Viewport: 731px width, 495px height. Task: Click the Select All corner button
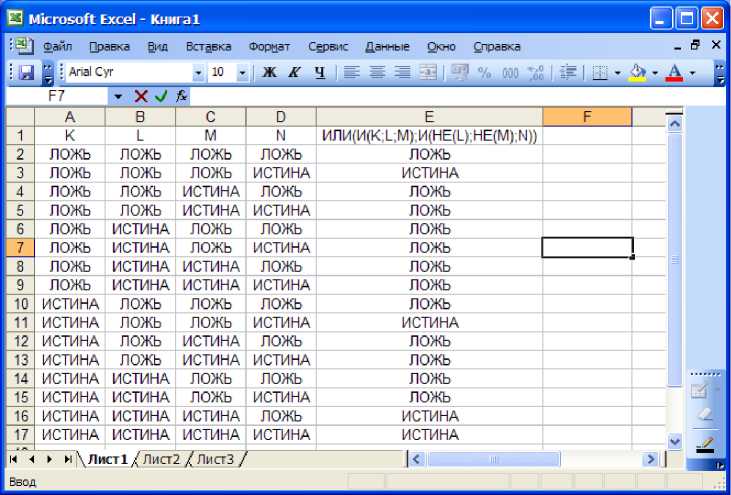pyautogui.click(x=20, y=117)
